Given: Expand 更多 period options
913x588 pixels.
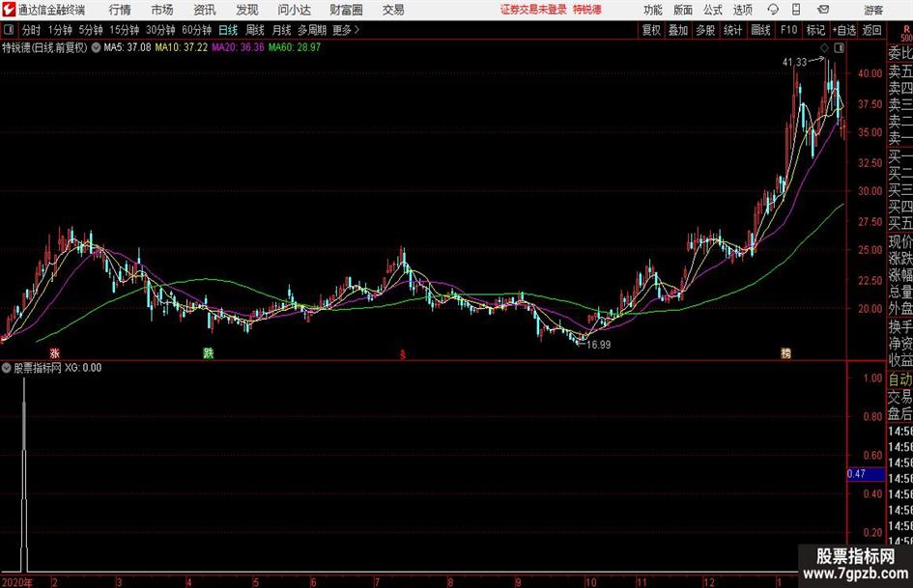Looking at the screenshot, I should point(346,30).
